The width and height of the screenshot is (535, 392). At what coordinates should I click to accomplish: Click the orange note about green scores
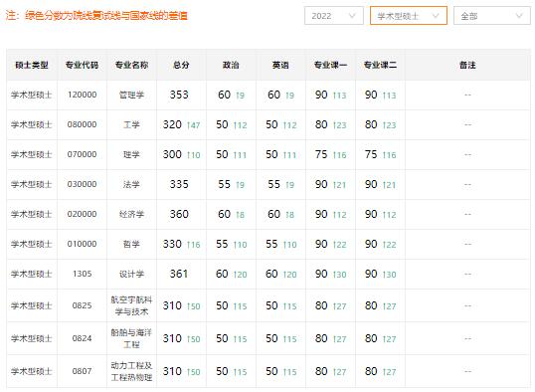coord(96,15)
